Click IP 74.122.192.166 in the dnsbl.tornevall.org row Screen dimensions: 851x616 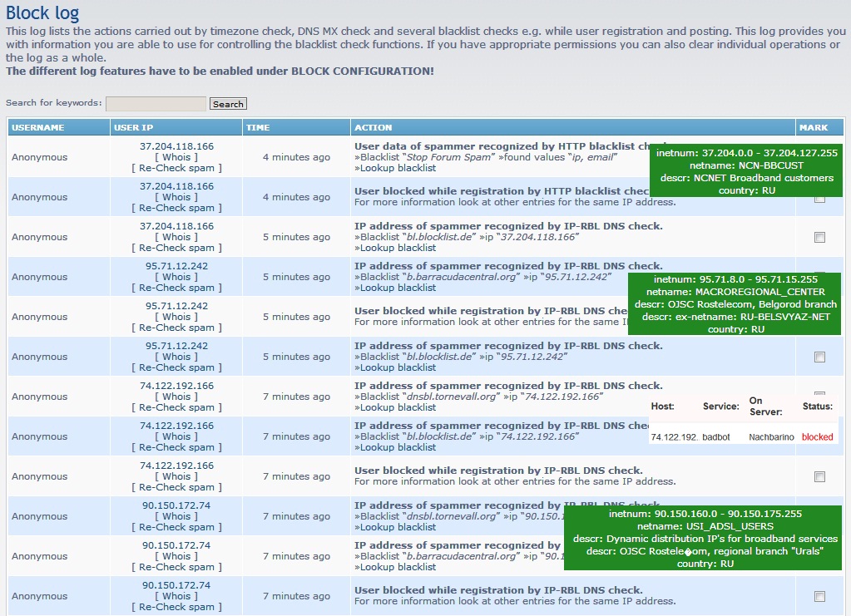pyautogui.click(x=176, y=386)
